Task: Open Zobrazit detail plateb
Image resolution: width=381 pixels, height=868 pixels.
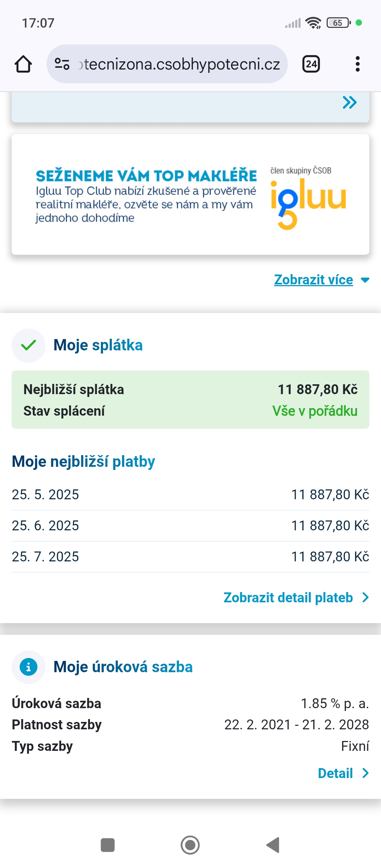Action: pyautogui.click(x=288, y=598)
